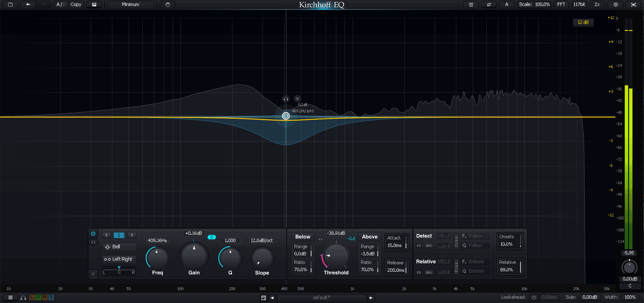Toggle the A auto gain button
Viewport: 644px width, 303px height.
coord(507,5)
